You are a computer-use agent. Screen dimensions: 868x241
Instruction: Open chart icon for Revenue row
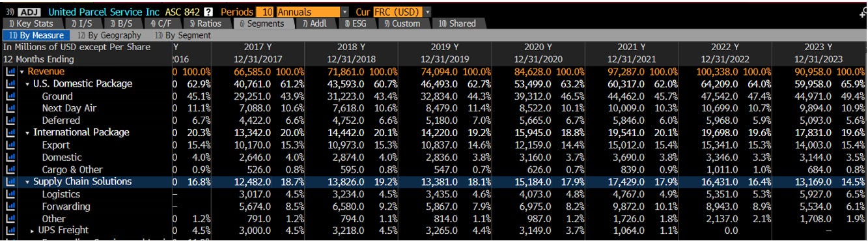10,72
